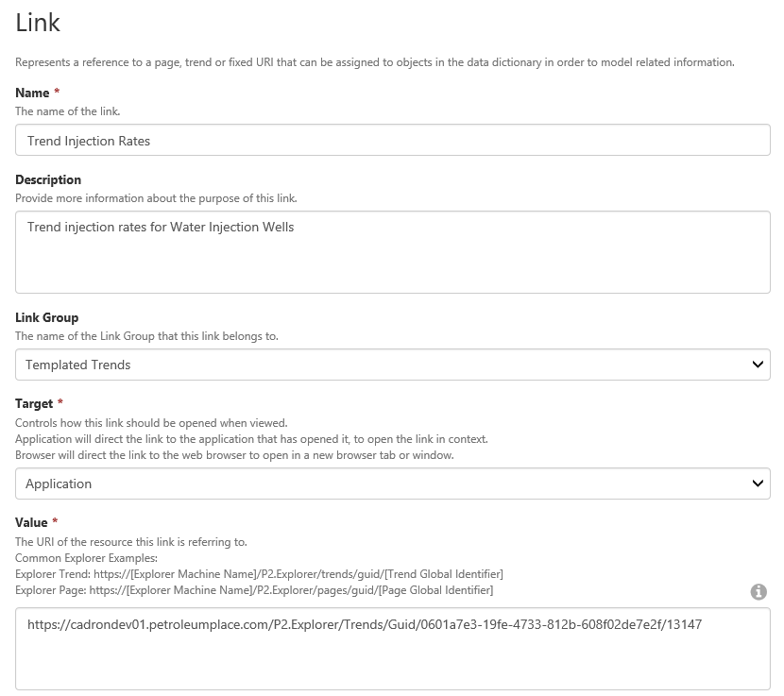This screenshot has width=784, height=696.
Task: Click the chevron arrow of the Link Group dropdown
Action: point(757,365)
